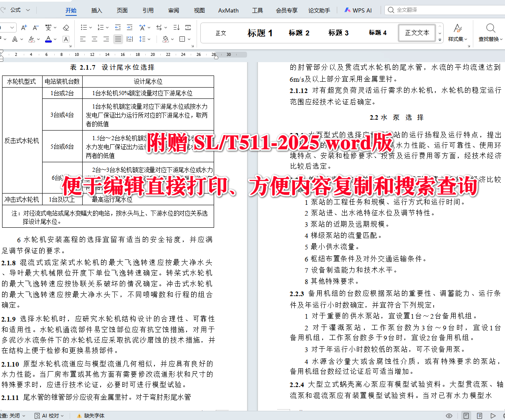Insert numbered list

click(100, 28)
